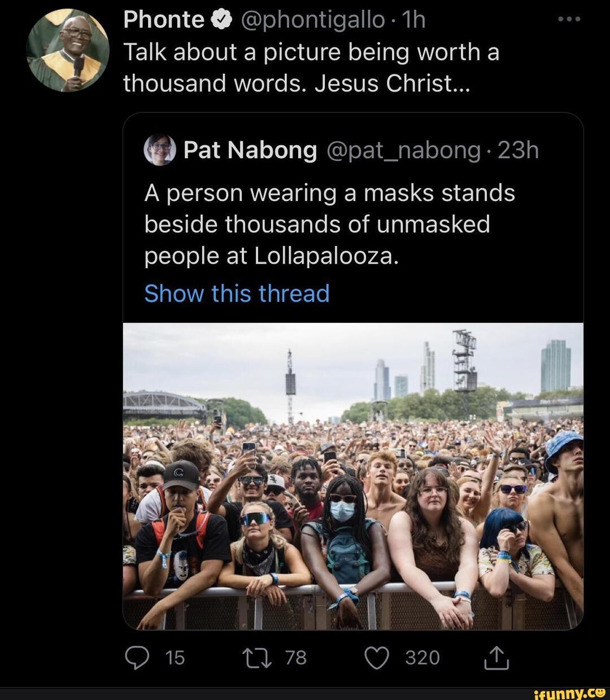Open Pat Nabong's small avatar
The width and height of the screenshot is (610, 700).
[160, 150]
